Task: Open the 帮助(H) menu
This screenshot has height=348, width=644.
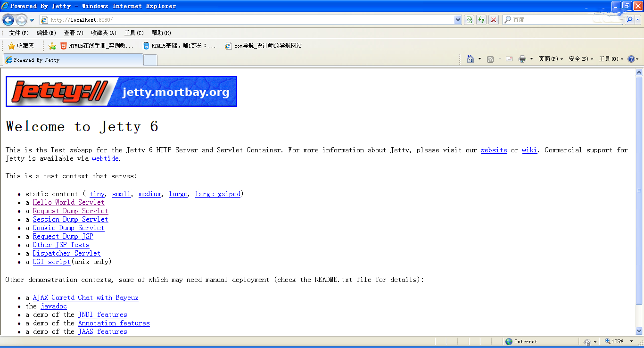Action: pyautogui.click(x=161, y=33)
